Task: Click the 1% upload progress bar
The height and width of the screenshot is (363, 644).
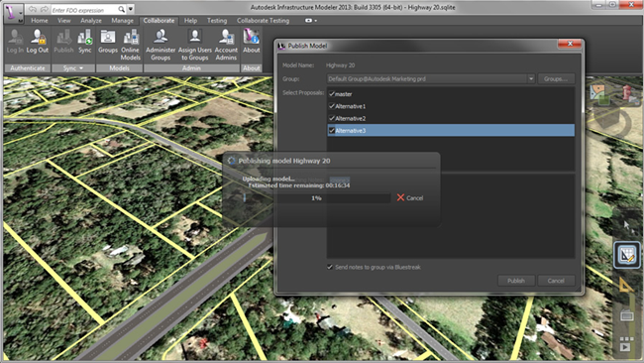Action: click(316, 198)
